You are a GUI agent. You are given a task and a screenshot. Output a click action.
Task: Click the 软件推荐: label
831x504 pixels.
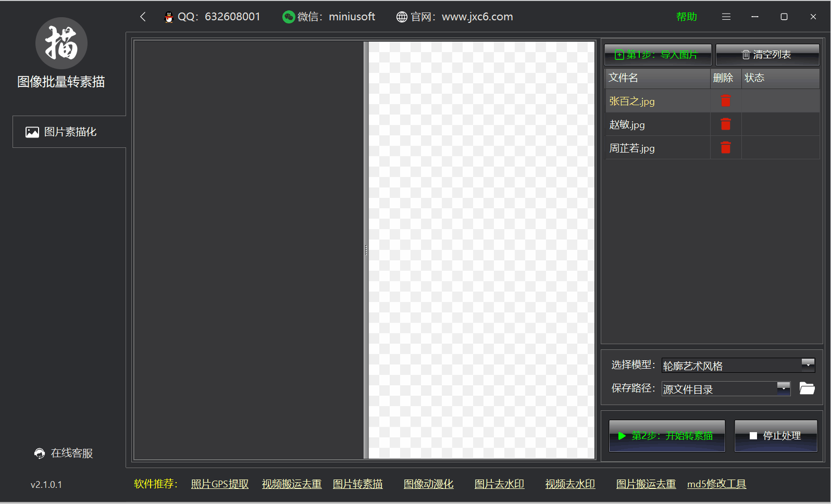point(156,484)
